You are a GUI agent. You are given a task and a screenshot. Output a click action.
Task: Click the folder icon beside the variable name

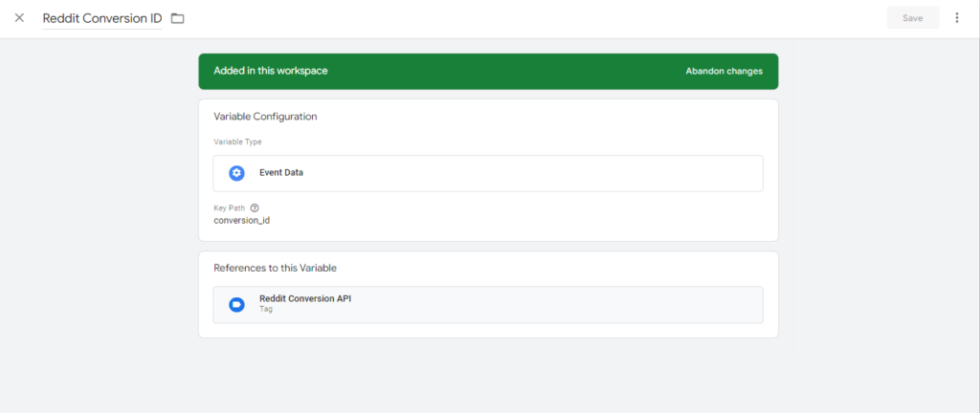(177, 18)
